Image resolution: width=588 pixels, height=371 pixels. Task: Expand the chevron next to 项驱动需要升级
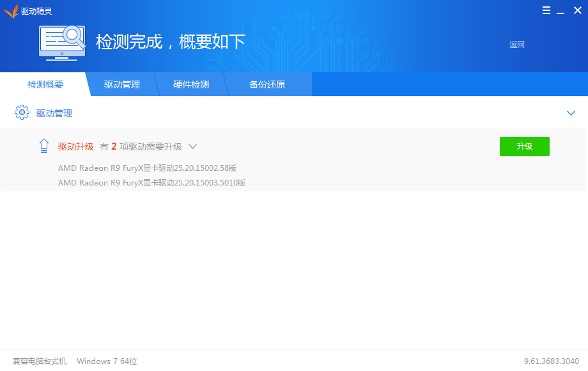(x=192, y=146)
